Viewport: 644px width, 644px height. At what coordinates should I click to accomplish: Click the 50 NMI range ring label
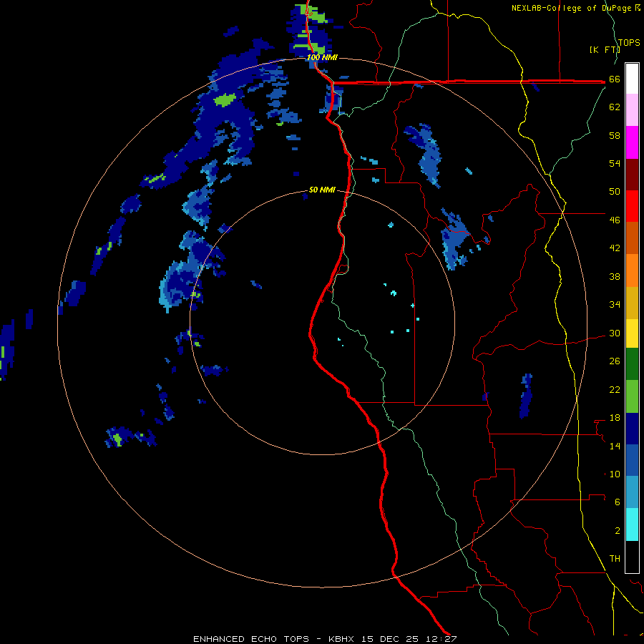[x=322, y=190]
